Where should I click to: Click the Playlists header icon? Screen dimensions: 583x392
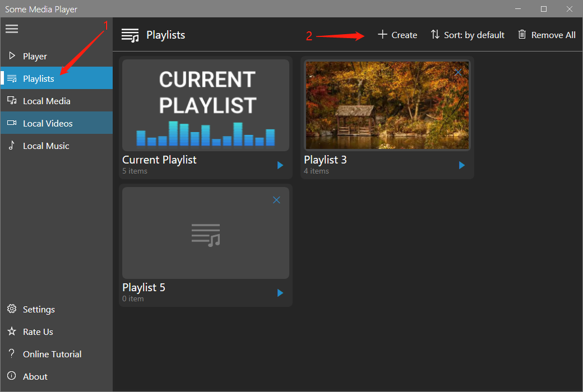[130, 35]
